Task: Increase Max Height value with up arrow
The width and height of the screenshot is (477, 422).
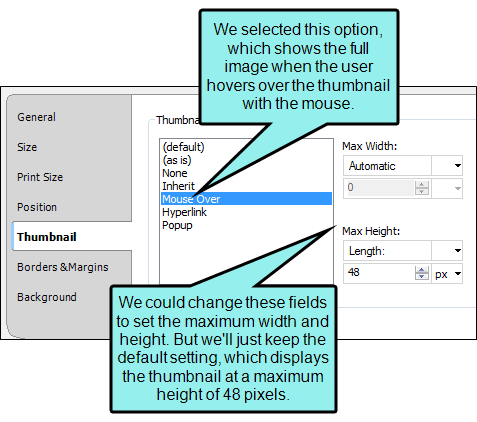Action: click(422, 270)
